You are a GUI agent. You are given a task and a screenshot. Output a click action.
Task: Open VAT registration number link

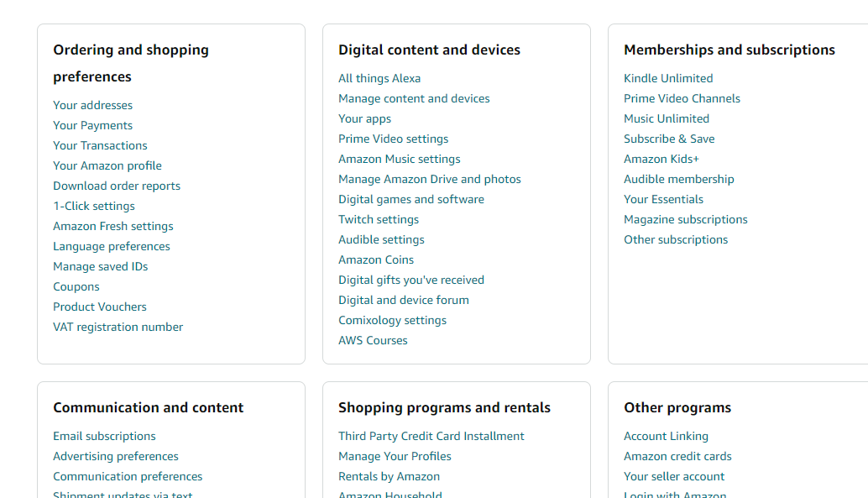(x=118, y=327)
